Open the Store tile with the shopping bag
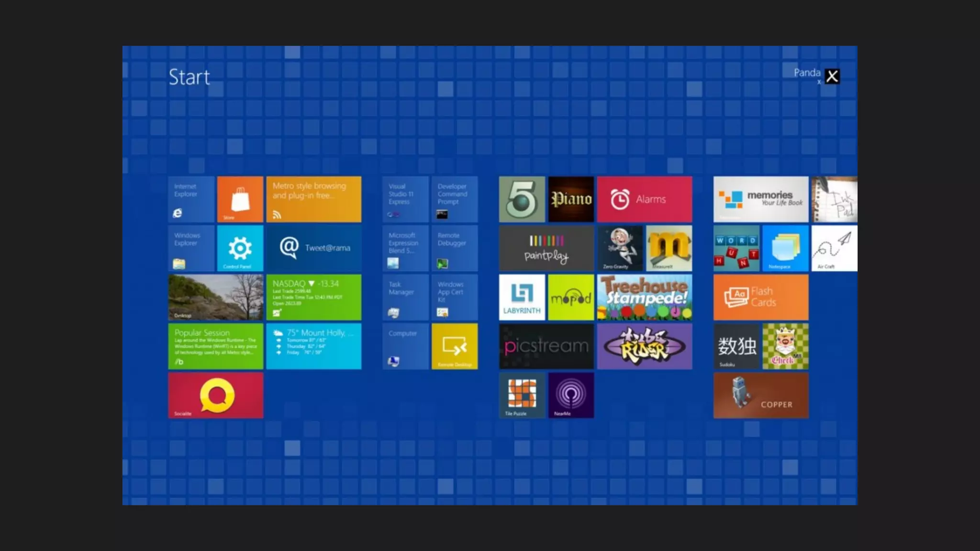 [240, 199]
